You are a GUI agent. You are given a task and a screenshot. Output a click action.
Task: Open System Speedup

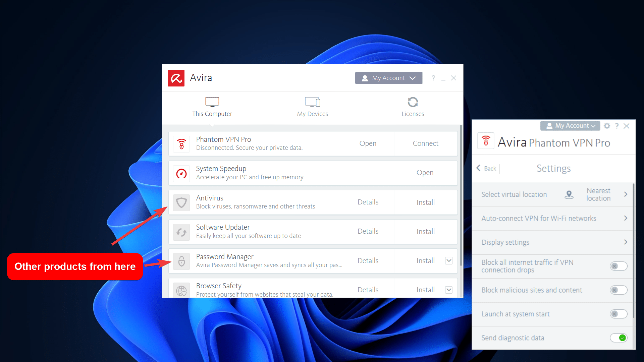425,173
